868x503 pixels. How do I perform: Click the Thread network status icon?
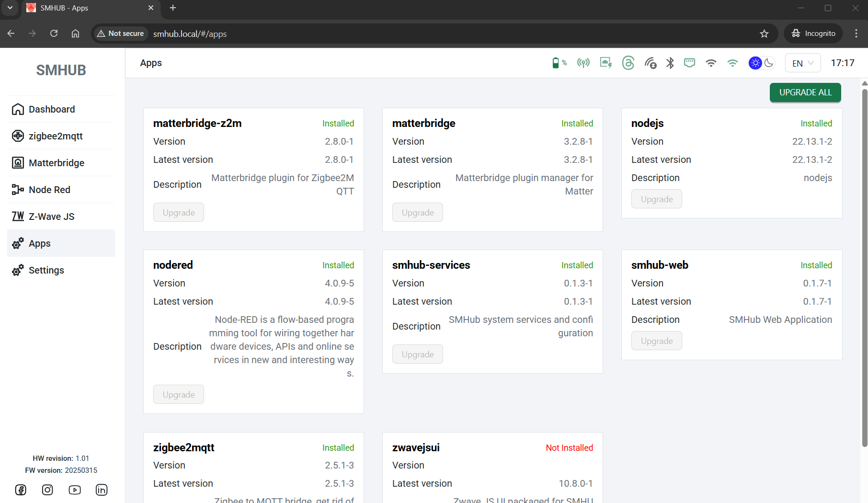pos(628,63)
